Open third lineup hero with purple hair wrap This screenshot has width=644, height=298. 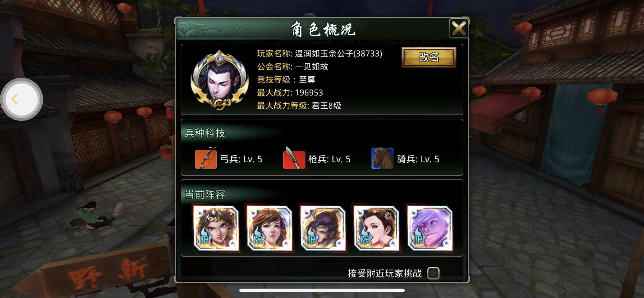pos(323,228)
